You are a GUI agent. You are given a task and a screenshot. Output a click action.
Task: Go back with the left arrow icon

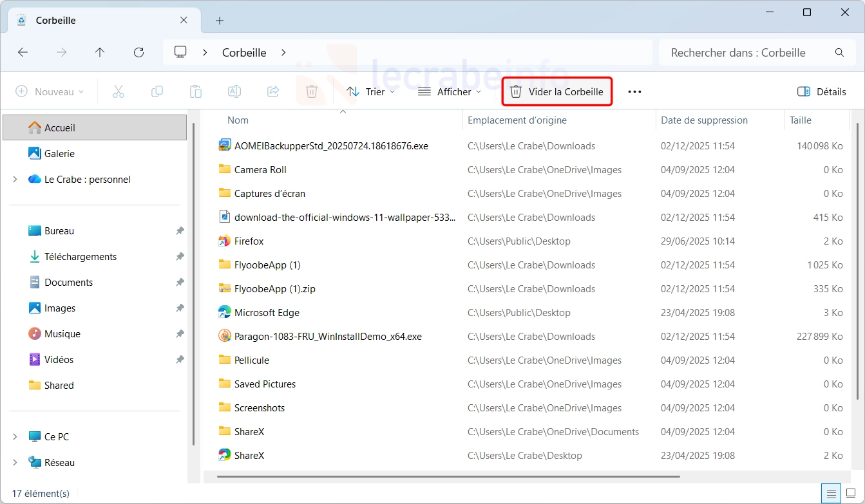tap(23, 53)
